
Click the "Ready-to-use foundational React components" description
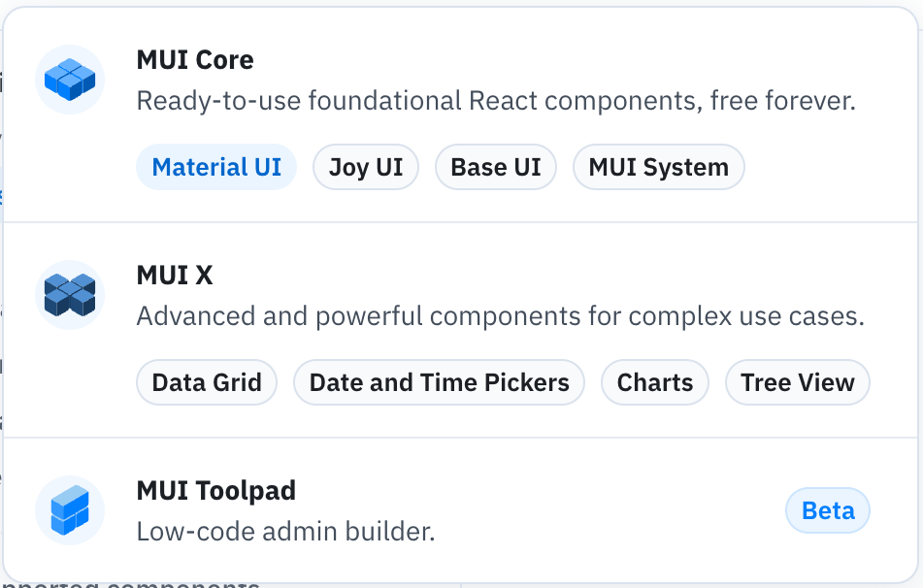(496, 101)
